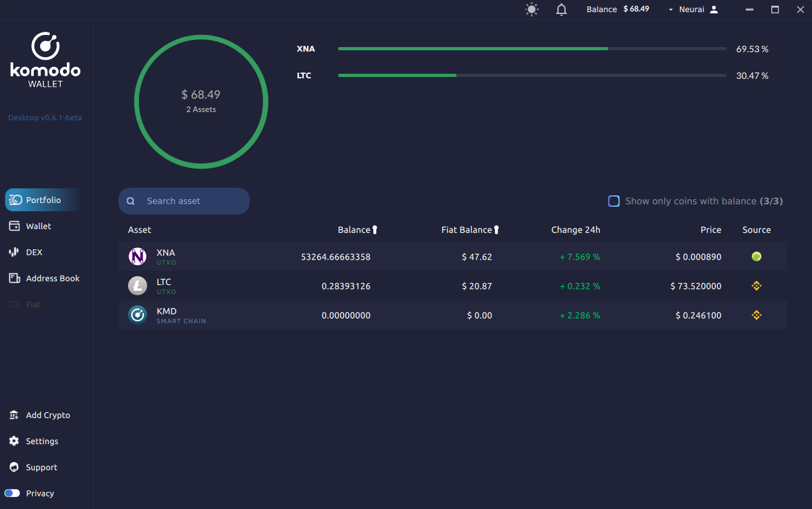Enable Show only coins with balance

(x=613, y=200)
